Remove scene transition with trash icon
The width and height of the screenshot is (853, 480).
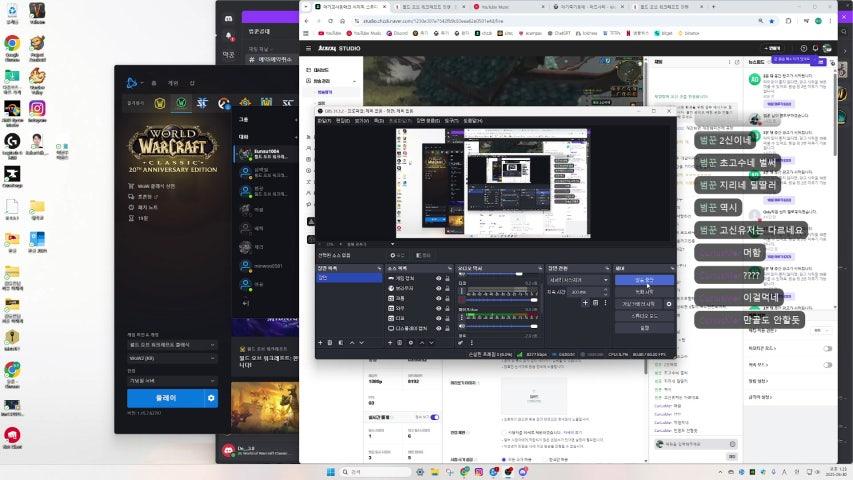point(595,303)
